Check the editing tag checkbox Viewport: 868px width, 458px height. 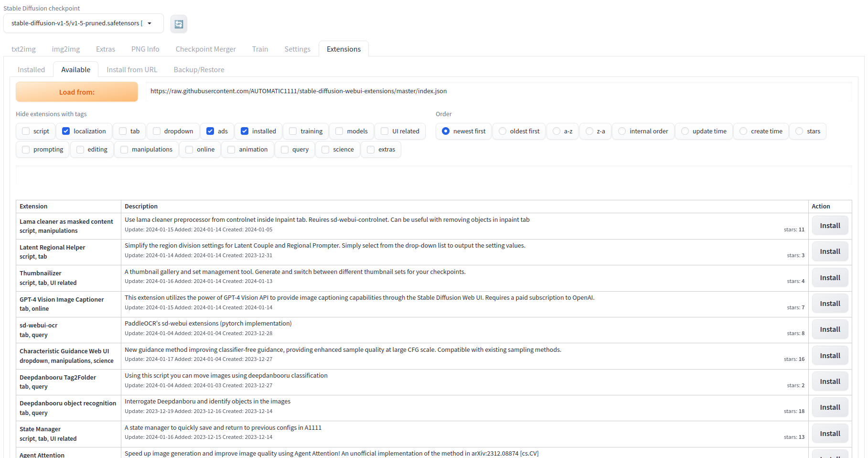click(x=80, y=150)
